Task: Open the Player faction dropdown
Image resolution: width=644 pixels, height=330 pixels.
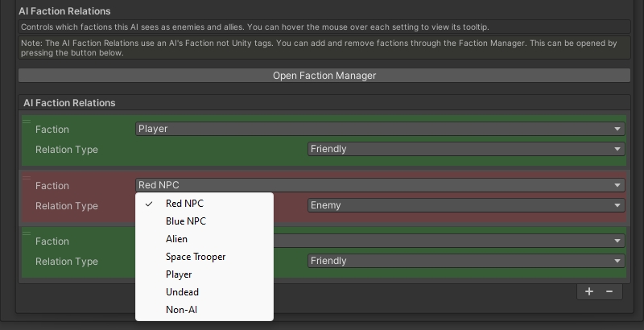Action: (x=380, y=129)
